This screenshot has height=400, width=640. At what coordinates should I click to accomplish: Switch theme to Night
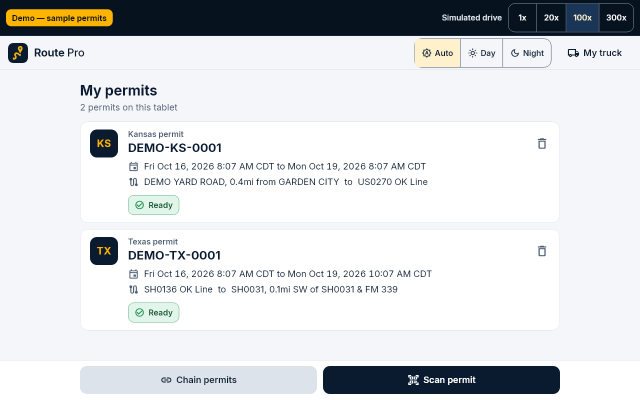point(527,53)
